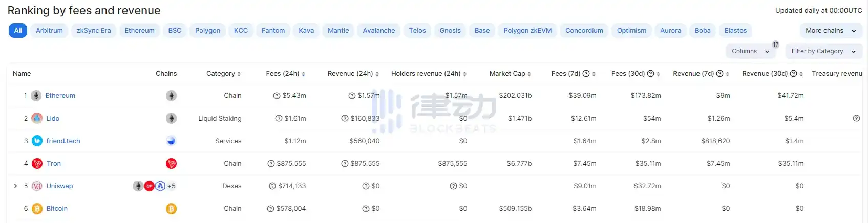Filter by Polygon zkEVM chain
Screen dimensions: 868x223
coord(527,31)
